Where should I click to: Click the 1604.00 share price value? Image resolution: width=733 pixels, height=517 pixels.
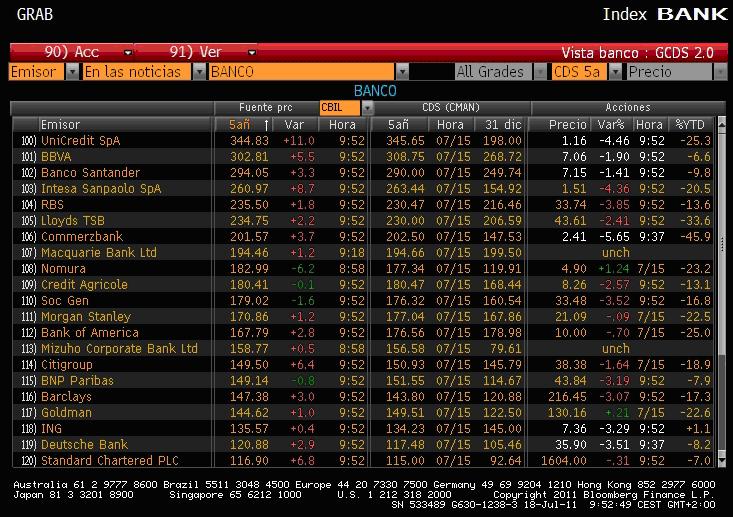(563, 460)
